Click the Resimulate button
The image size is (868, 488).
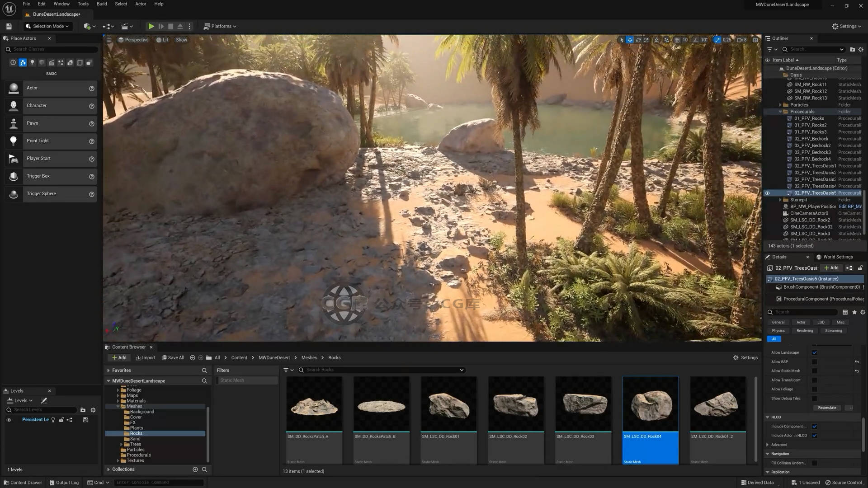click(x=827, y=408)
